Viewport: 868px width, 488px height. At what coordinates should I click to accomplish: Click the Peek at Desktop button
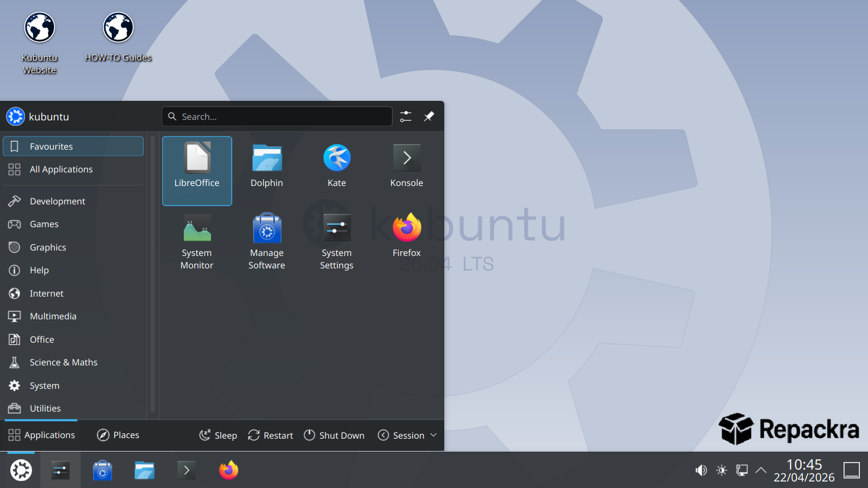(852, 470)
